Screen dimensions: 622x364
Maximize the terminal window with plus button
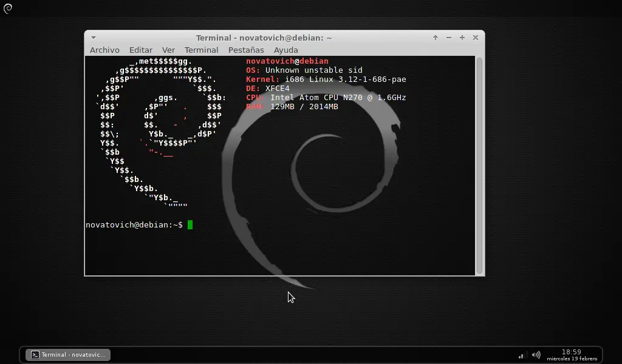pyautogui.click(x=462, y=37)
